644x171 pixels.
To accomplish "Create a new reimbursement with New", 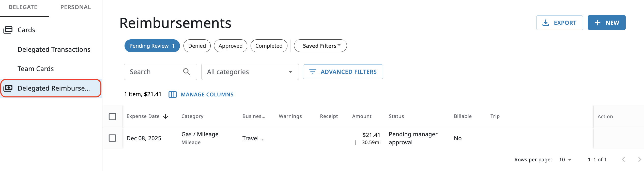I will click(606, 23).
